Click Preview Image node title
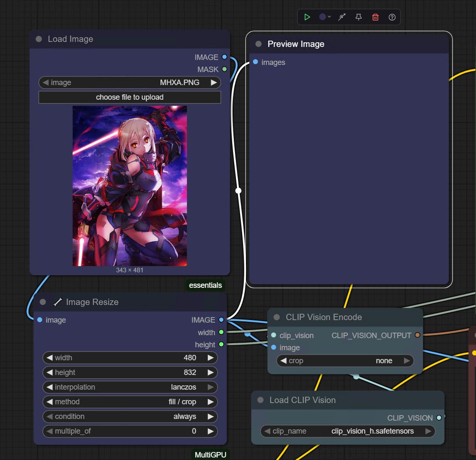Viewport: 476px width, 460px height. pyautogui.click(x=296, y=44)
